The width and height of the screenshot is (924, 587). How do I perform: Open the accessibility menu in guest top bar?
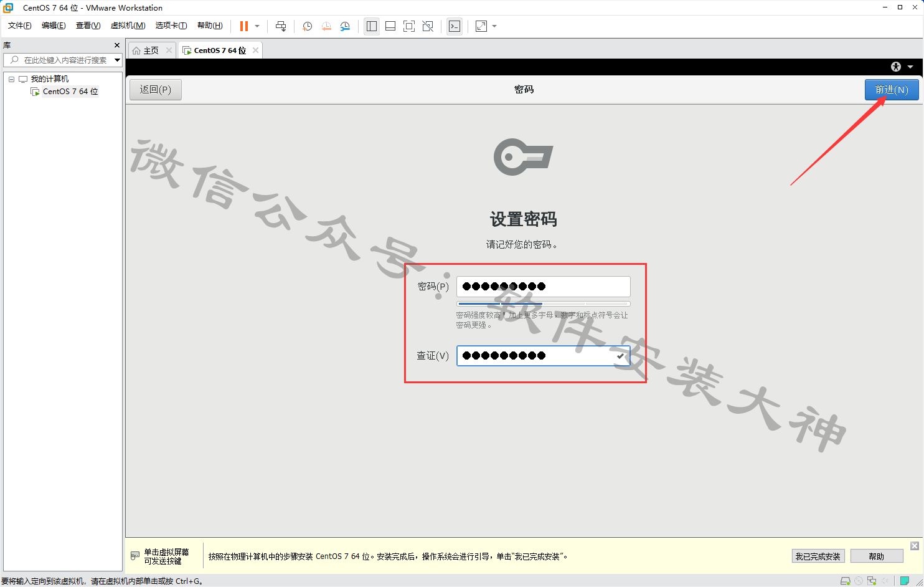pos(896,67)
